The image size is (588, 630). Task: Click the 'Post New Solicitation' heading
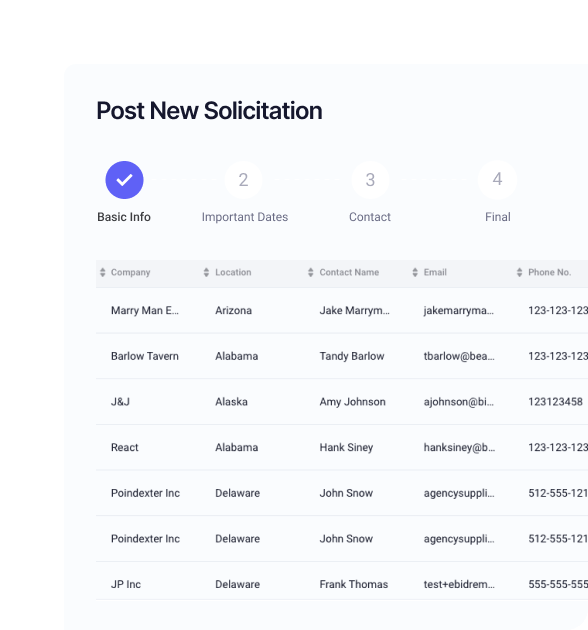click(209, 110)
